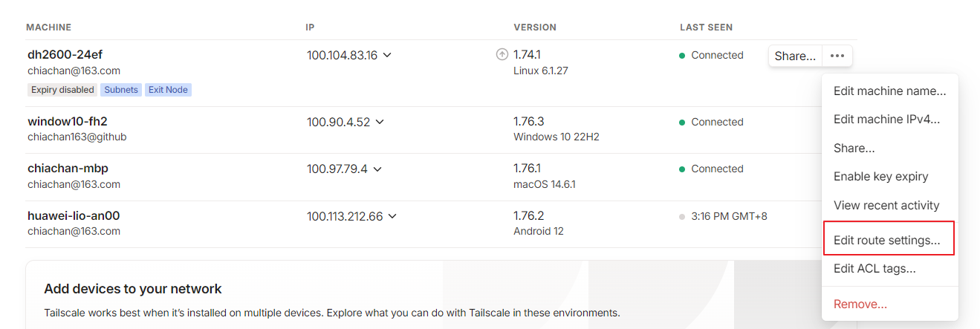Click the update available arrow icon for dh2600-24ef
The height and width of the screenshot is (329, 980).
(502, 54)
